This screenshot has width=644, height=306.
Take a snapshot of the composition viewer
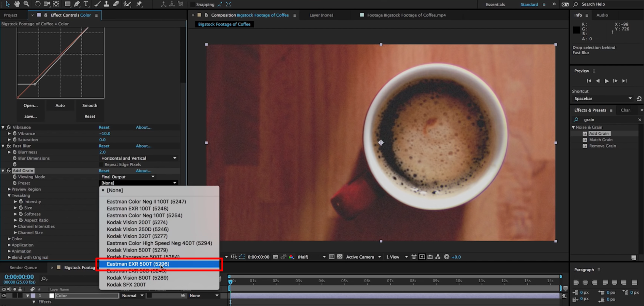pos(275,257)
